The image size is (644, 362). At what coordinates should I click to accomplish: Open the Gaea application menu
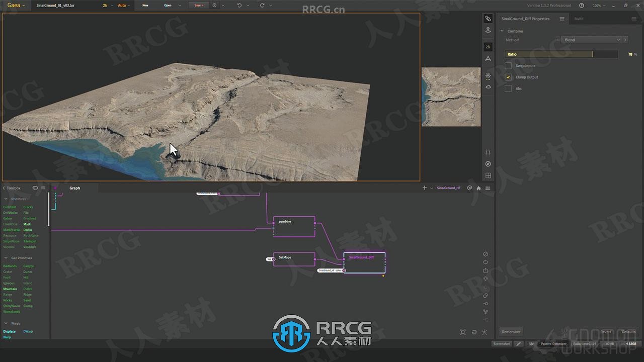pyautogui.click(x=16, y=5)
